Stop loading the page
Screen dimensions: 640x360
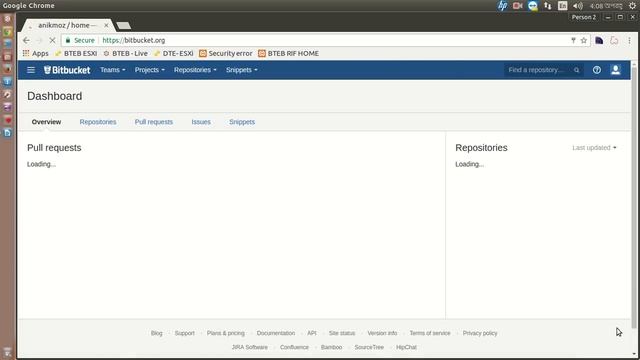(x=52, y=40)
